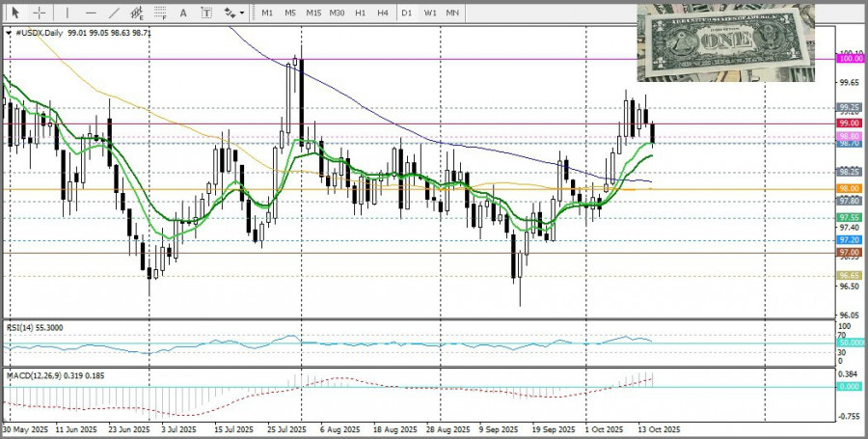
Task: Switch to the M30 timeframe
Action: [x=337, y=13]
